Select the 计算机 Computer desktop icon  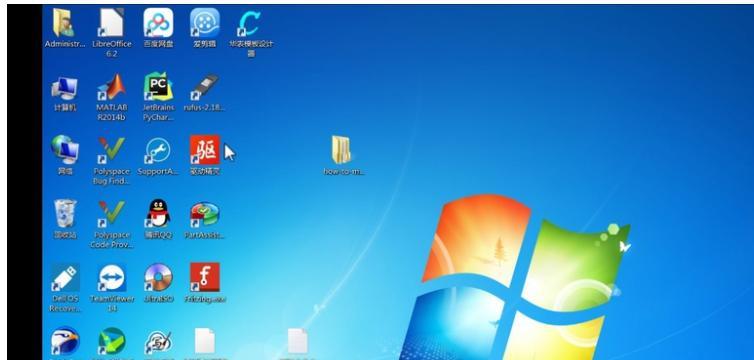point(65,88)
